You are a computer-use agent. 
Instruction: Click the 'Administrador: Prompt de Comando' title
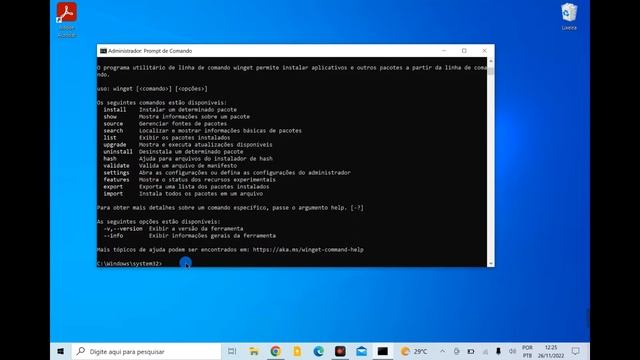(150, 51)
